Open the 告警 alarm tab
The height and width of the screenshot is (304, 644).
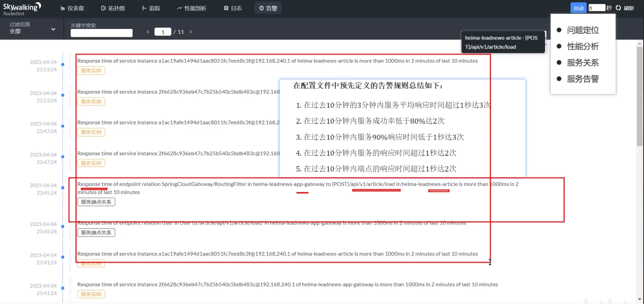coord(268,8)
